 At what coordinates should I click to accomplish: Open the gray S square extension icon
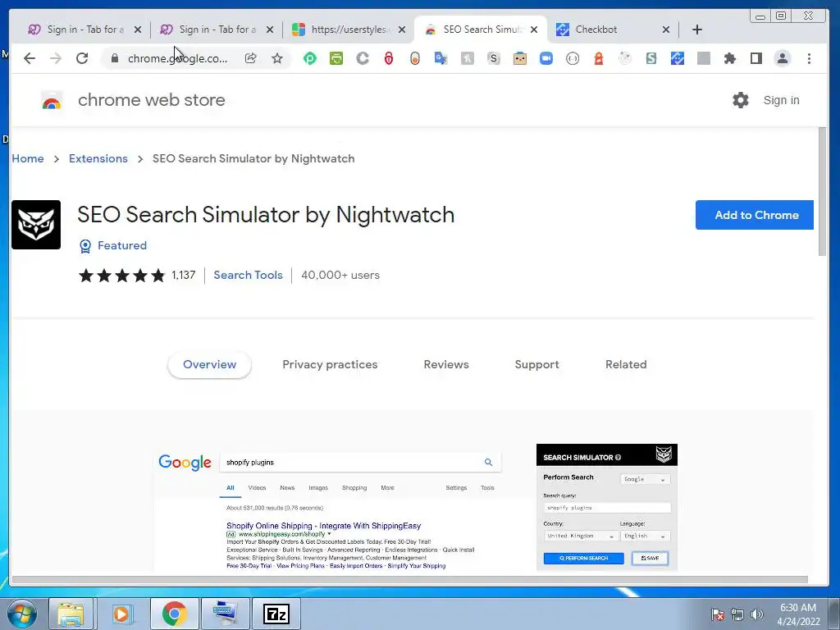[x=493, y=58]
